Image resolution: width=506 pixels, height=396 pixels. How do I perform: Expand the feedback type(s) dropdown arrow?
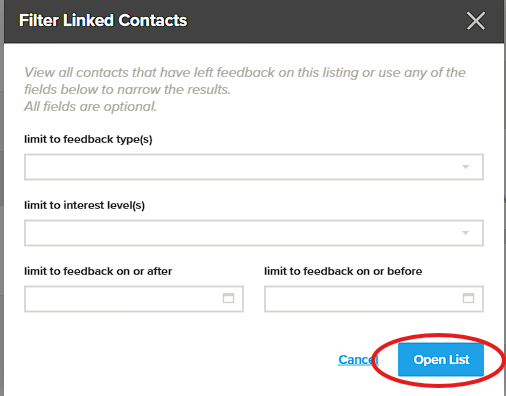coord(466,167)
